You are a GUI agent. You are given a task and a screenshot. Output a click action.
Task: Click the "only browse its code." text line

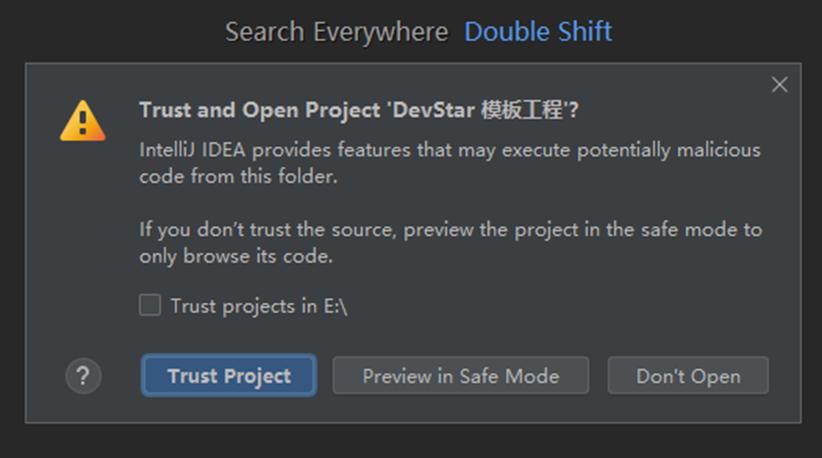235,256
